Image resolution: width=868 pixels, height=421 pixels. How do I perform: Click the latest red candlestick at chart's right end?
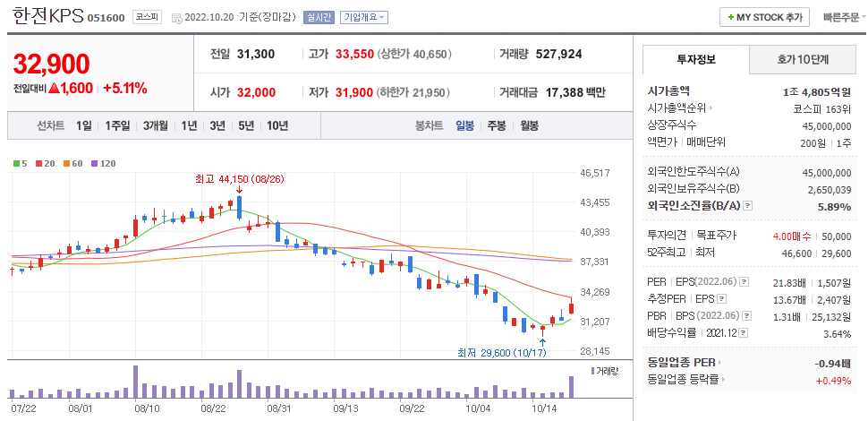tap(571, 306)
